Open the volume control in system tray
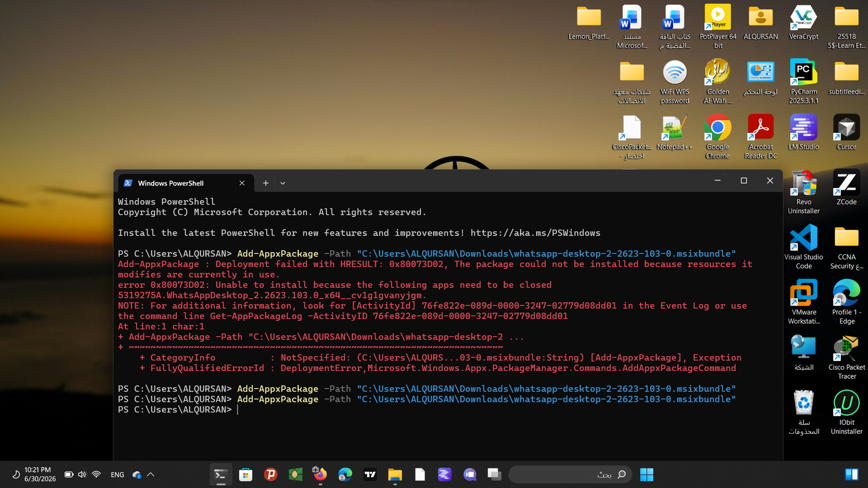The image size is (868, 488). click(82, 474)
